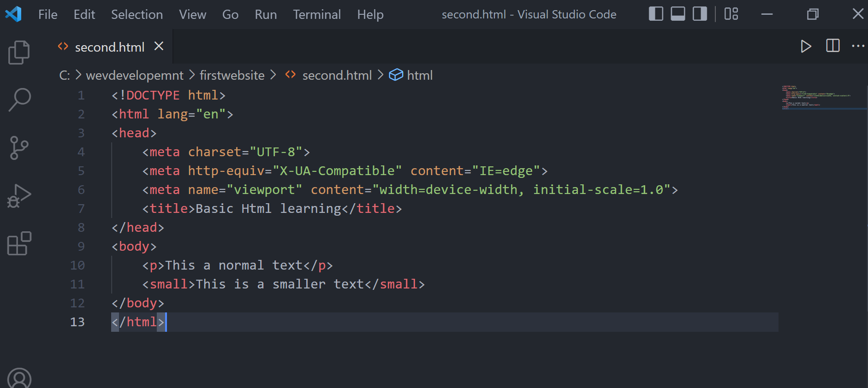Close the second.html editor tab
The height and width of the screenshot is (388, 868).
(x=159, y=46)
